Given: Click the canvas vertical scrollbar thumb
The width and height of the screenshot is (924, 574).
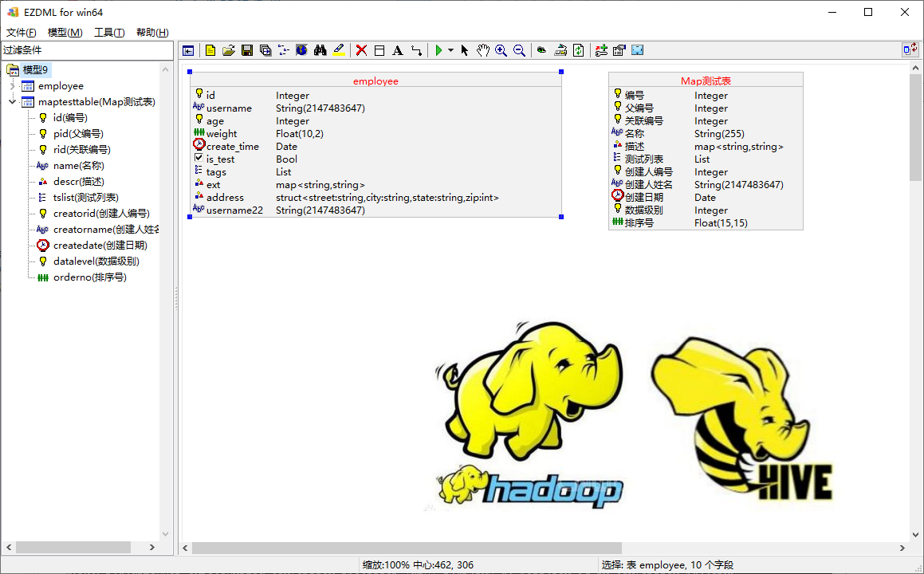Looking at the screenshot, I should click(x=915, y=127).
